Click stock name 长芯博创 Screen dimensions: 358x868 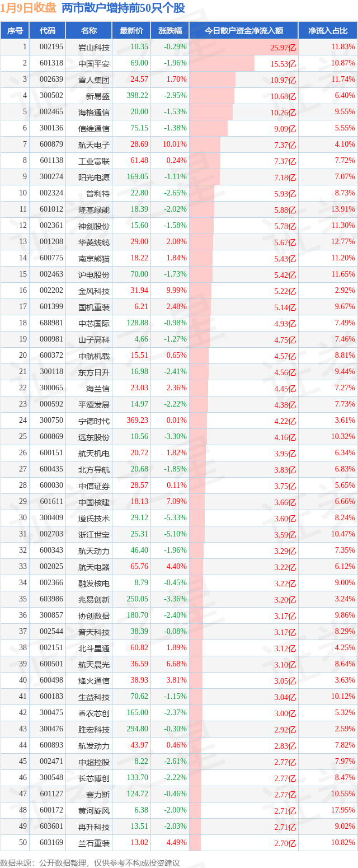95,778
